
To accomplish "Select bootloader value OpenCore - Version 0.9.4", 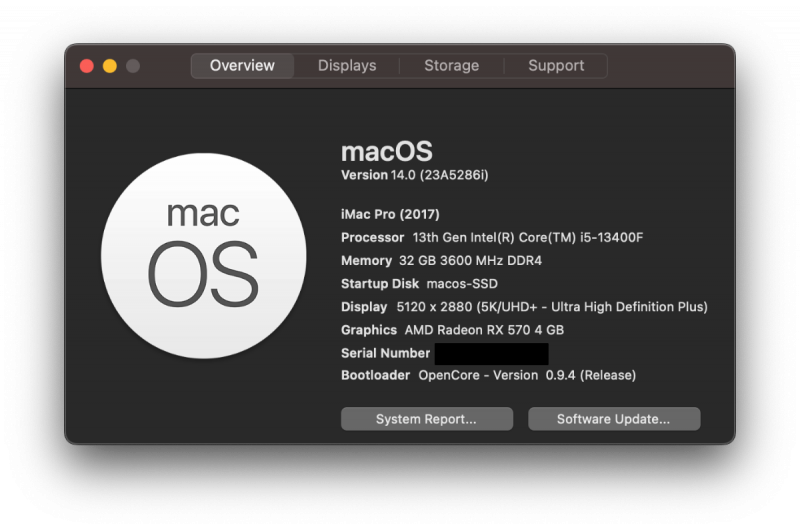I will (x=527, y=375).
